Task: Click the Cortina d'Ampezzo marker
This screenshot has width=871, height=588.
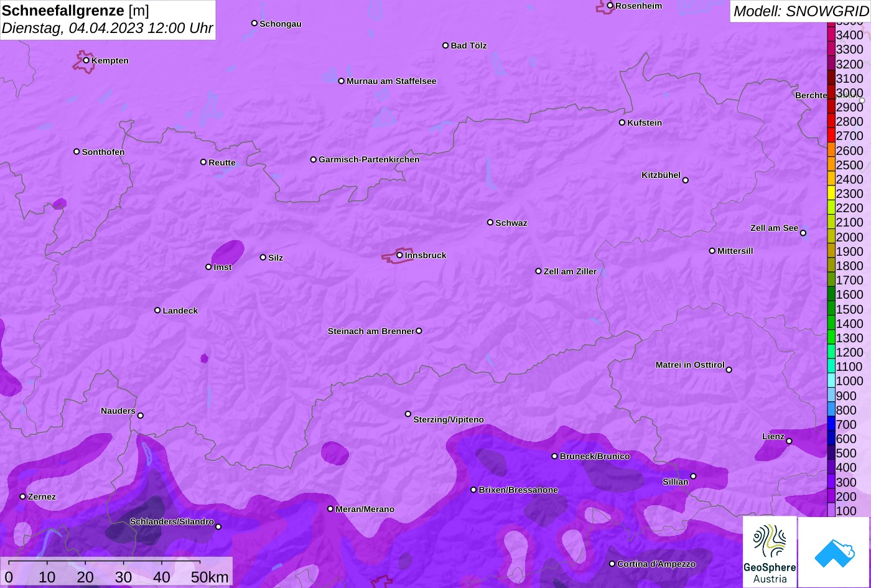Action: click(x=612, y=564)
